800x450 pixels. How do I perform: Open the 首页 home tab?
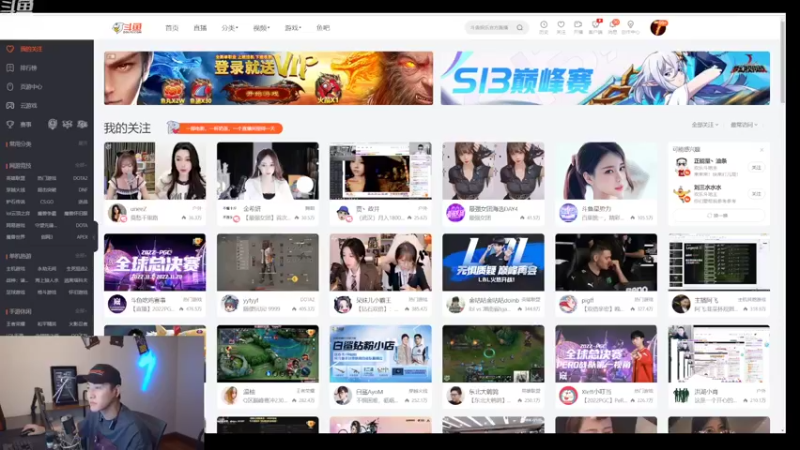pos(172,28)
